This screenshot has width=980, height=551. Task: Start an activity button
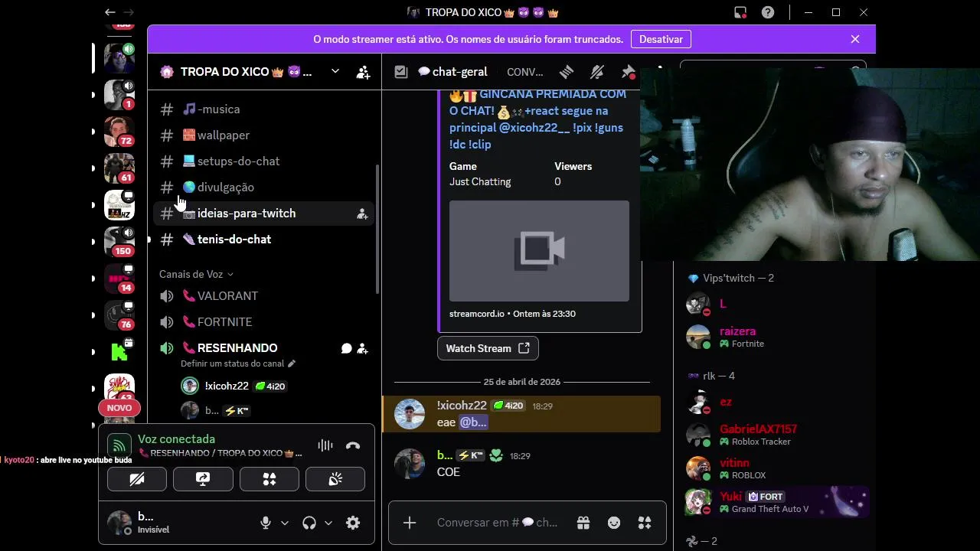269,479
